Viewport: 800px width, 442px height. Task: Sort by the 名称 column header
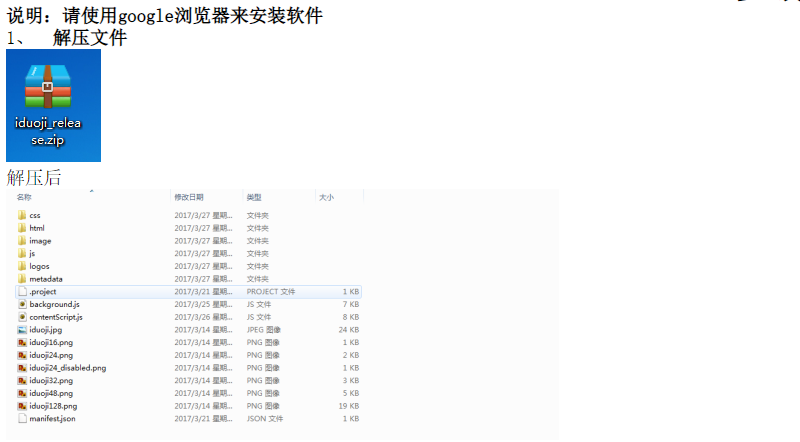(x=24, y=197)
